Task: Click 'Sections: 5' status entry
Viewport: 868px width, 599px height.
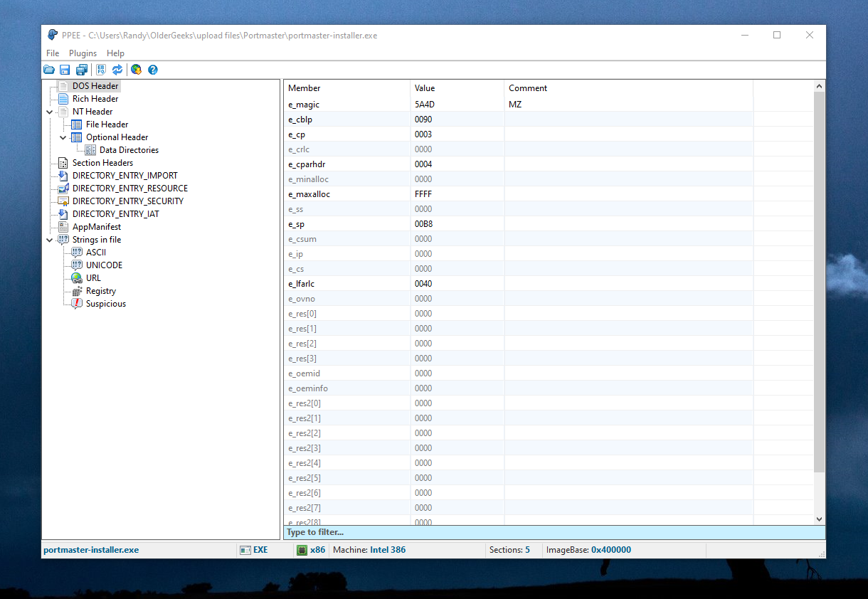Action: point(509,550)
